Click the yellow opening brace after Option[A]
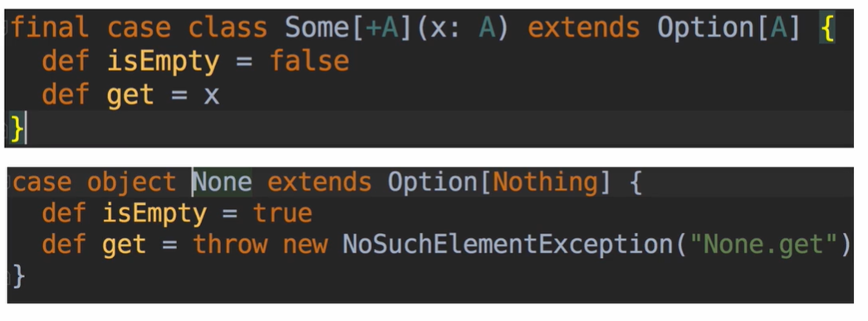 click(827, 27)
